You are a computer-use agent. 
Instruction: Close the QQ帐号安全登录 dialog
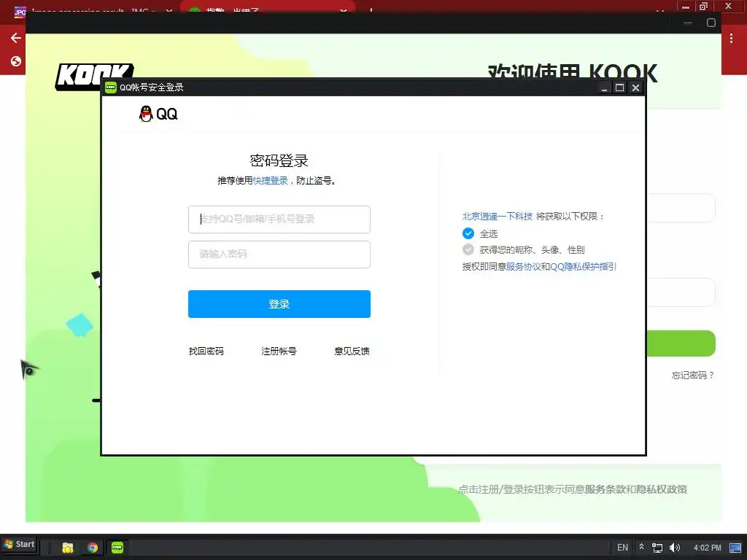pos(635,87)
